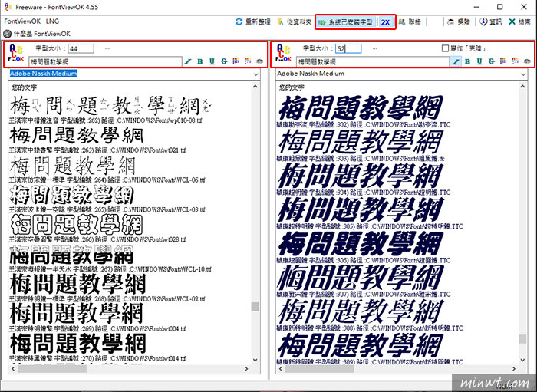Select the 王漢宗中楷體注音 font sample

click(110, 110)
